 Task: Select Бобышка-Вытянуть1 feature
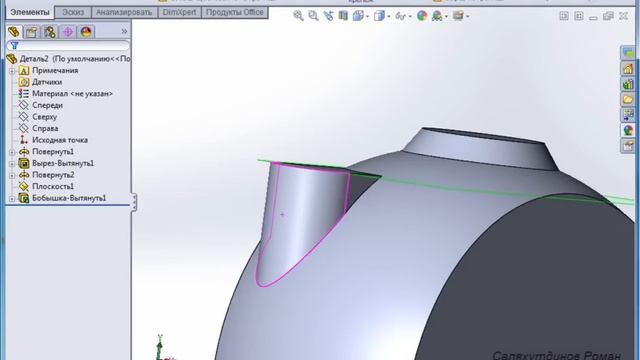click(x=69, y=198)
